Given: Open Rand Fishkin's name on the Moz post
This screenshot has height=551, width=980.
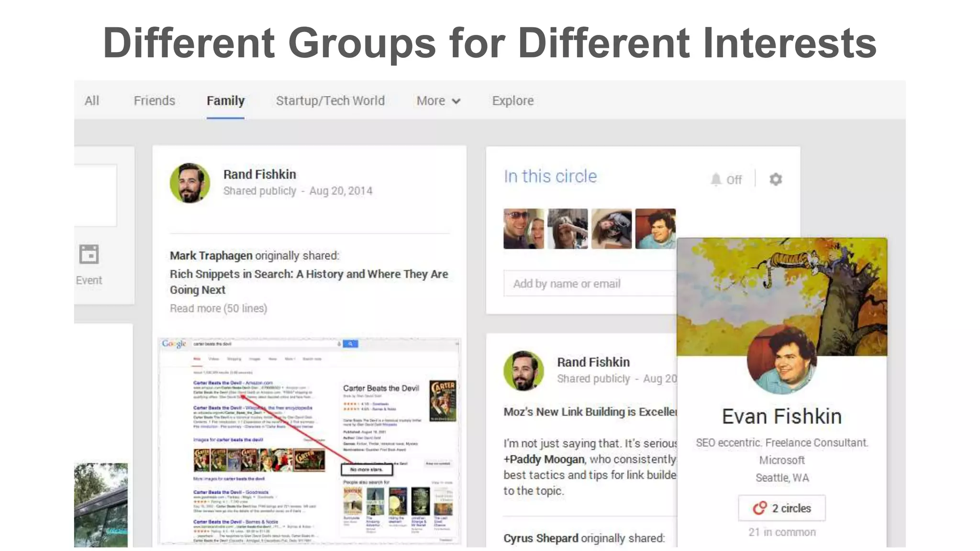Looking at the screenshot, I should (x=593, y=362).
